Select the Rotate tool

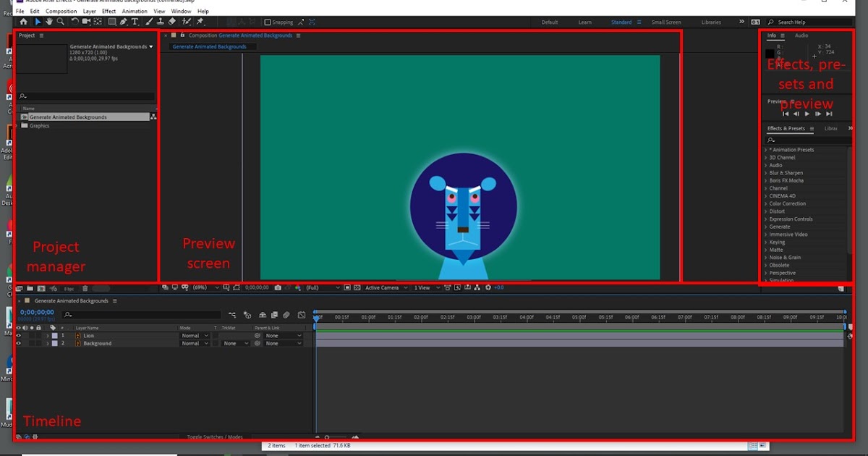click(x=75, y=22)
